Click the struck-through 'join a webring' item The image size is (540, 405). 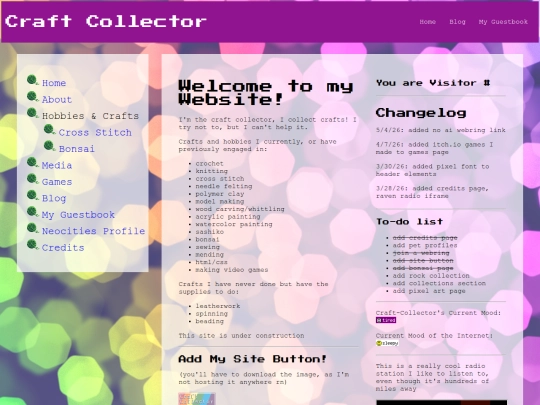coord(421,253)
